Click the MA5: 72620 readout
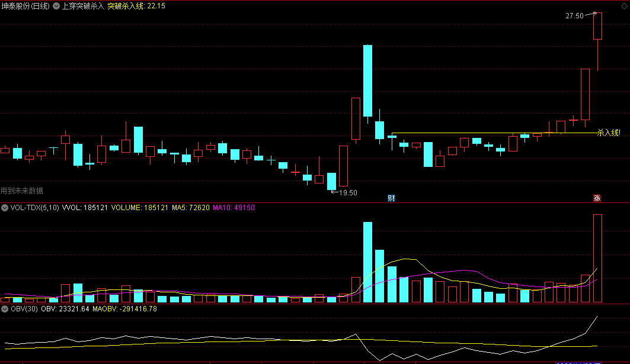The width and height of the screenshot is (630, 364). [x=191, y=208]
